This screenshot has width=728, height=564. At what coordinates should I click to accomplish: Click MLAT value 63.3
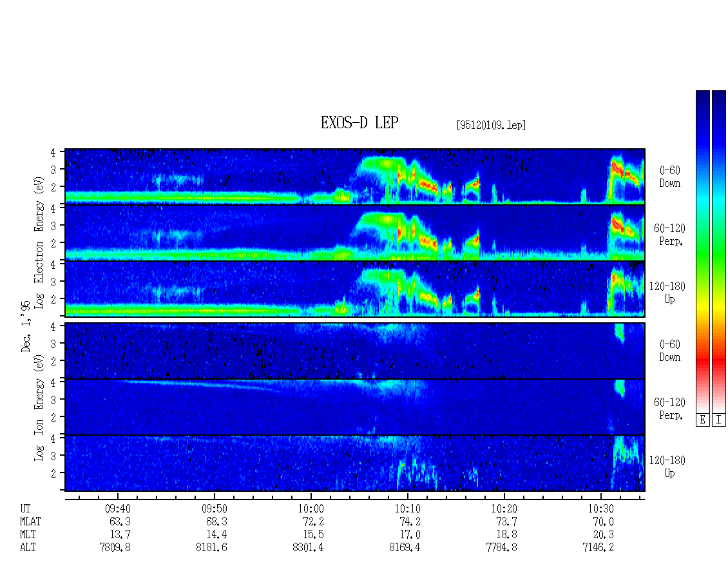point(120,521)
